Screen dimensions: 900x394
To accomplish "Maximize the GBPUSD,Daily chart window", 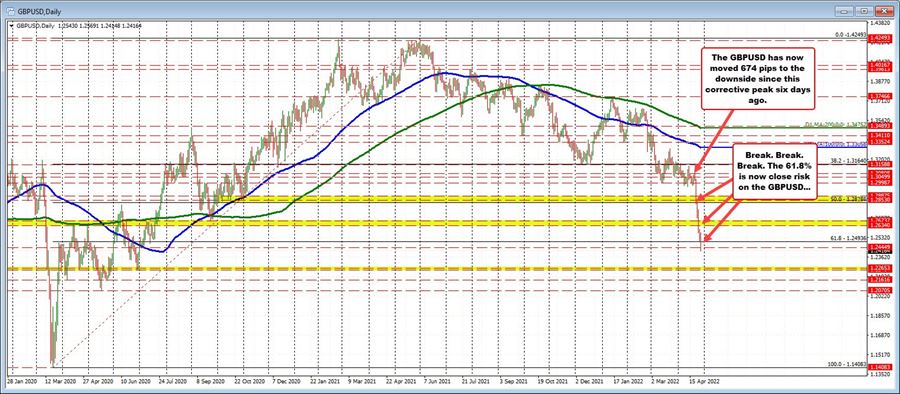I will (x=865, y=10).
